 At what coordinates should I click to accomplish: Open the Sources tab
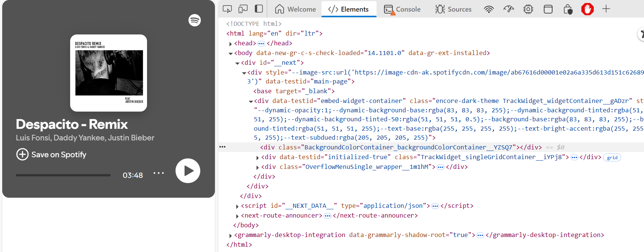(453, 9)
